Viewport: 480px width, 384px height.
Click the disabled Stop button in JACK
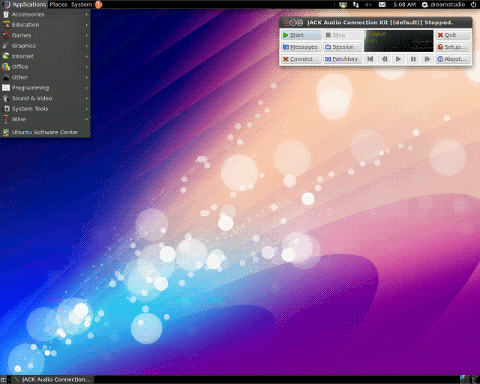343,35
